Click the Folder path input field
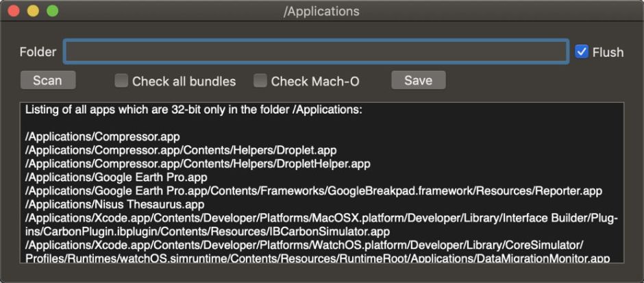The height and width of the screenshot is (283, 644). (315, 52)
